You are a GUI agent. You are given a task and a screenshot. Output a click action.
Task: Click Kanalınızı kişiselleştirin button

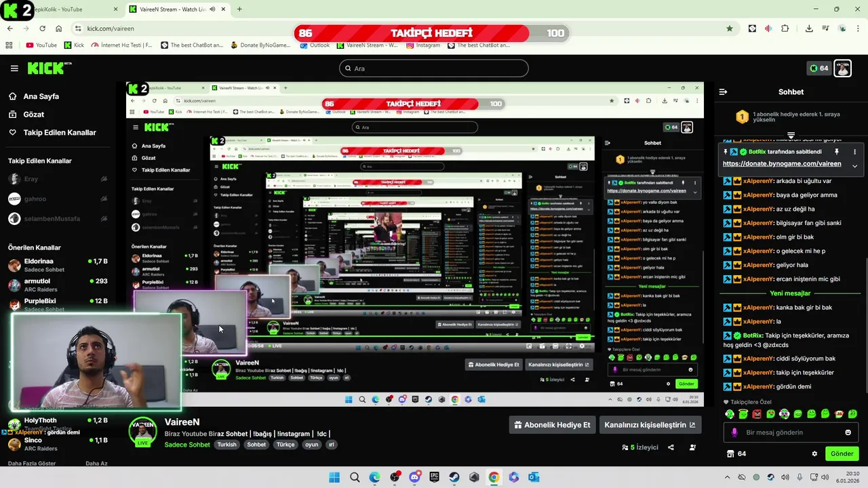click(x=650, y=425)
